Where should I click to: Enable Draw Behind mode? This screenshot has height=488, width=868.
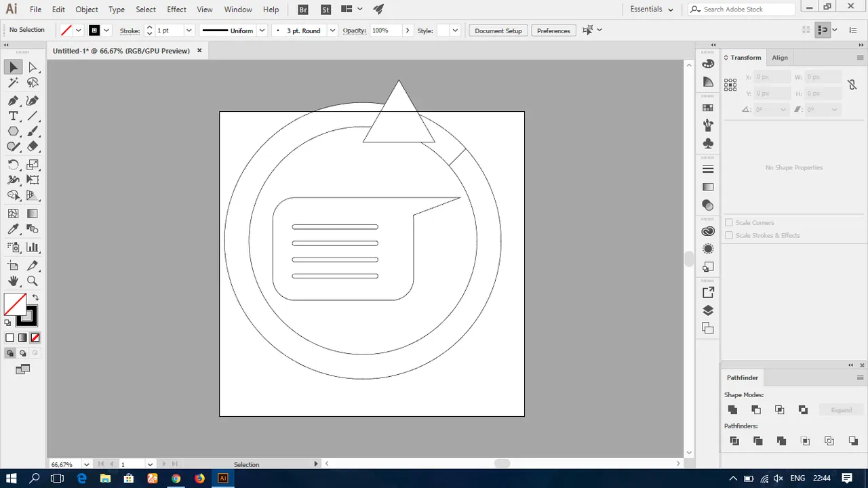(x=22, y=353)
